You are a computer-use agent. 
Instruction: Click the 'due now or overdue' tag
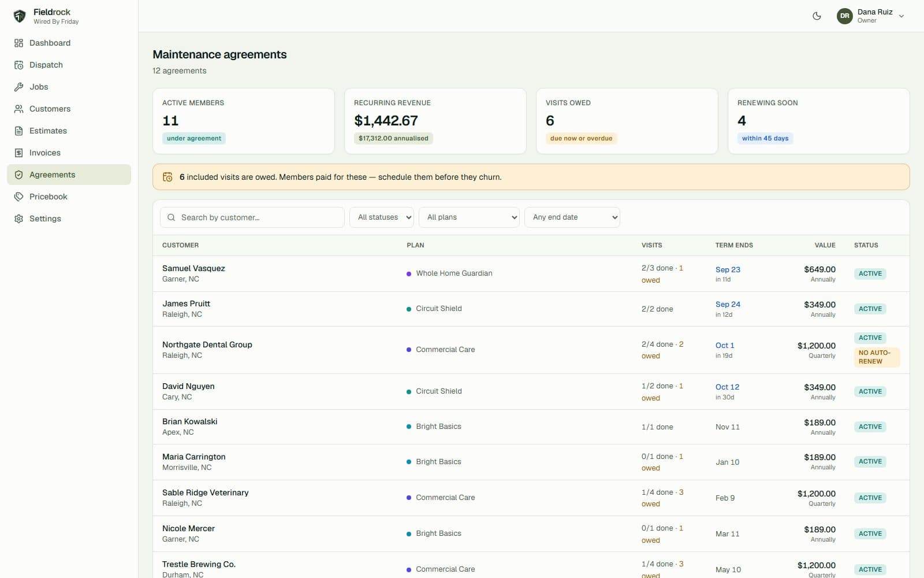(581, 138)
